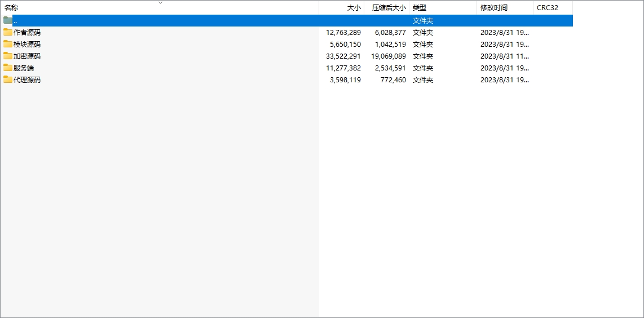
Task: Sort by the 类型 column header
Action: [x=443, y=7]
